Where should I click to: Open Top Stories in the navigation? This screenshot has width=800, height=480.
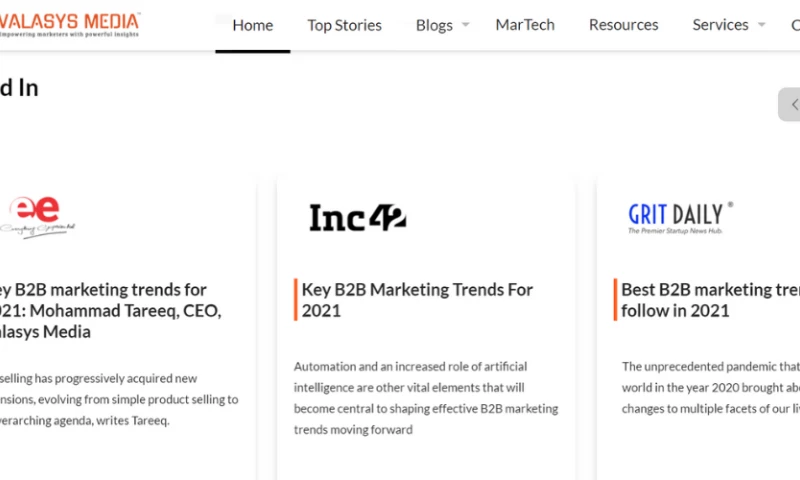coord(344,25)
